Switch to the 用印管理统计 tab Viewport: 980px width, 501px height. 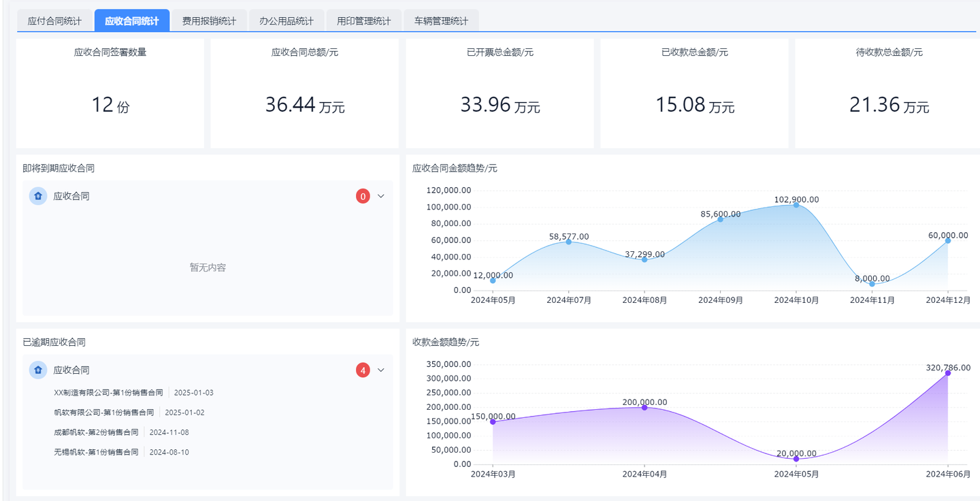[363, 20]
